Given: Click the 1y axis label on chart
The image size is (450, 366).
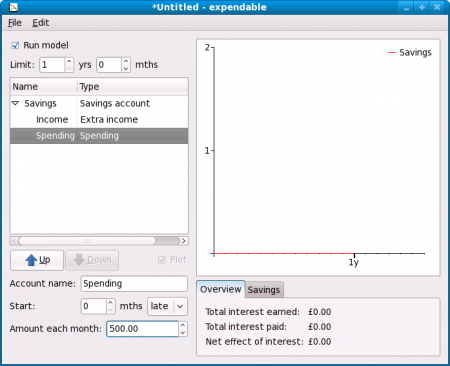Looking at the screenshot, I should [354, 262].
